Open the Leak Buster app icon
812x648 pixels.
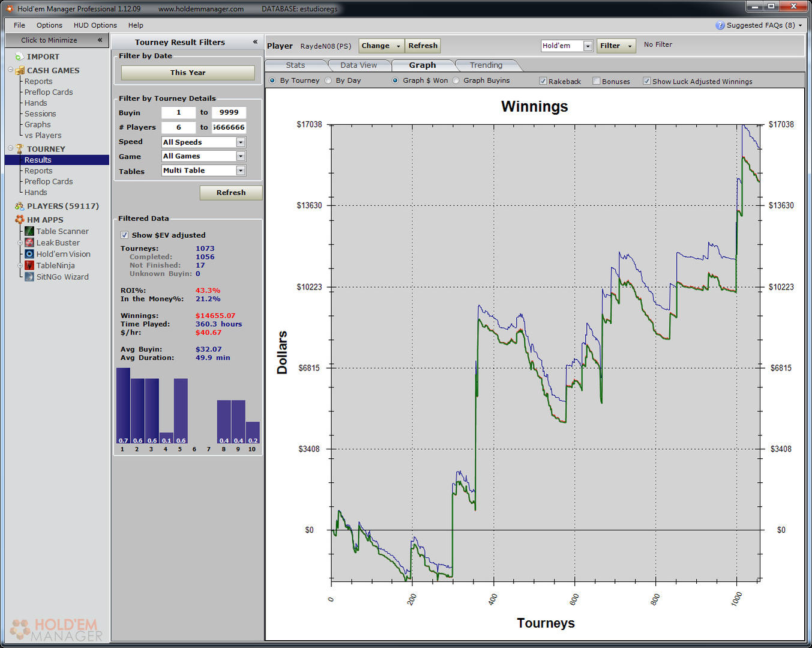[29, 243]
